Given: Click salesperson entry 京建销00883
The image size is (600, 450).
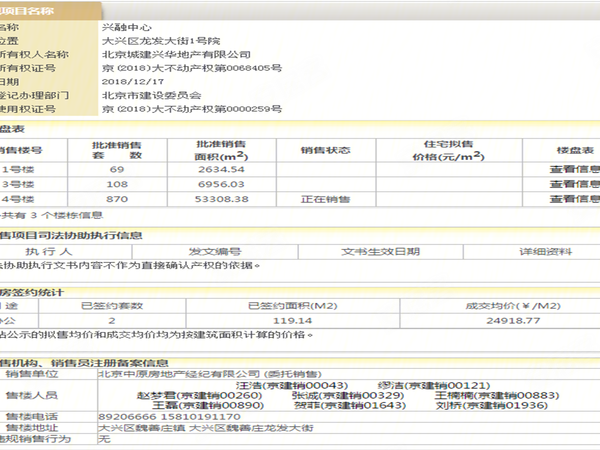Looking at the screenshot, I should click(497, 395).
